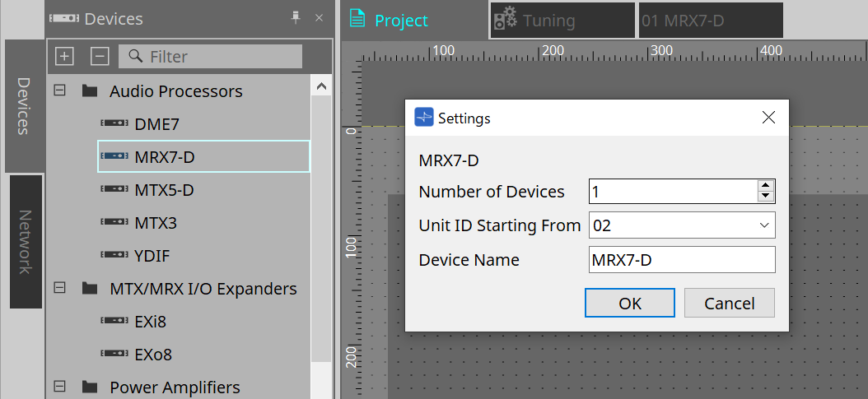Select EXo8 in the device tree

coord(153,355)
